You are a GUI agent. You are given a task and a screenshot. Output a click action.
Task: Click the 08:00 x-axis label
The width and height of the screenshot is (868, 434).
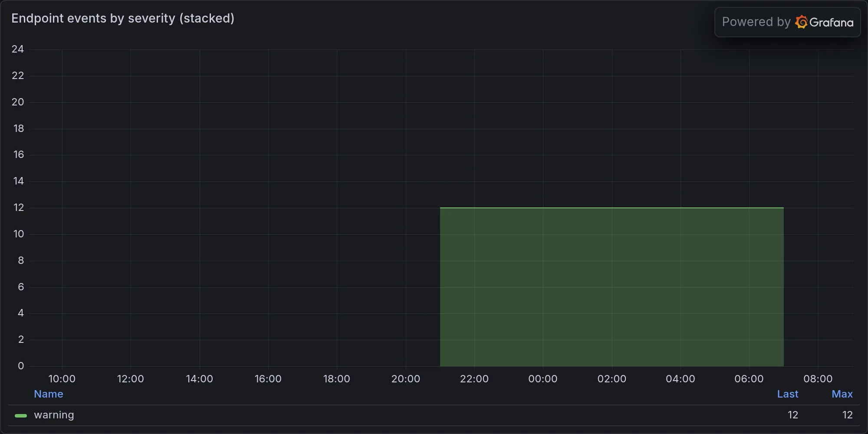click(x=818, y=379)
